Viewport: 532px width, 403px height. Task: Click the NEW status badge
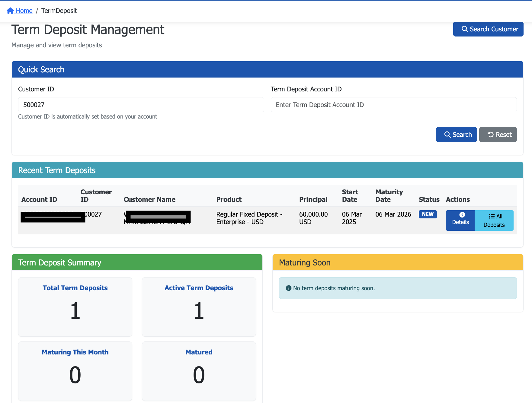click(x=428, y=214)
